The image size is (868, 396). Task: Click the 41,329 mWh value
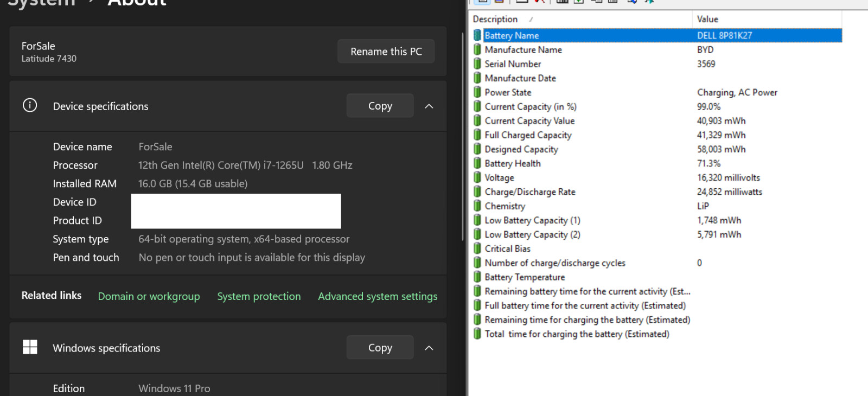[722, 135]
